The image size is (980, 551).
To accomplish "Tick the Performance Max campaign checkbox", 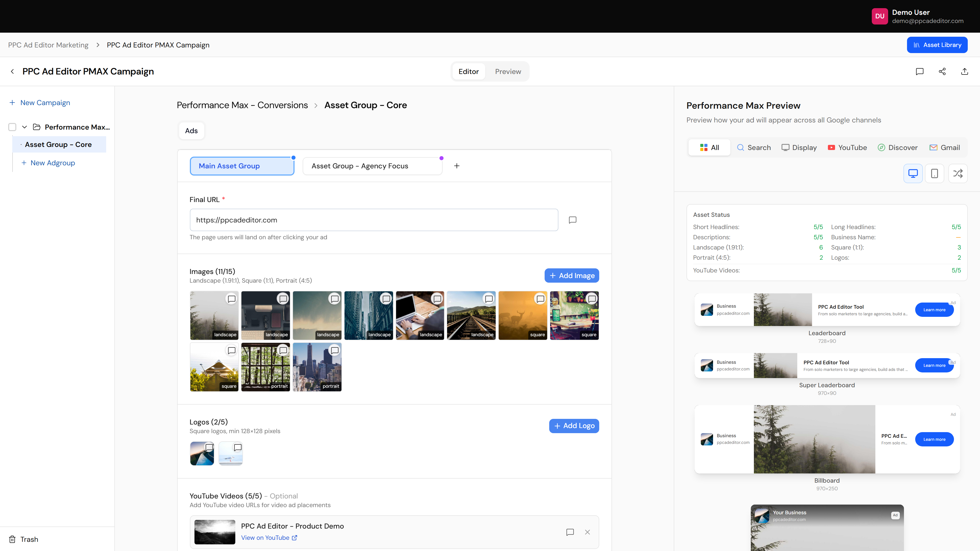I will pyautogui.click(x=12, y=127).
